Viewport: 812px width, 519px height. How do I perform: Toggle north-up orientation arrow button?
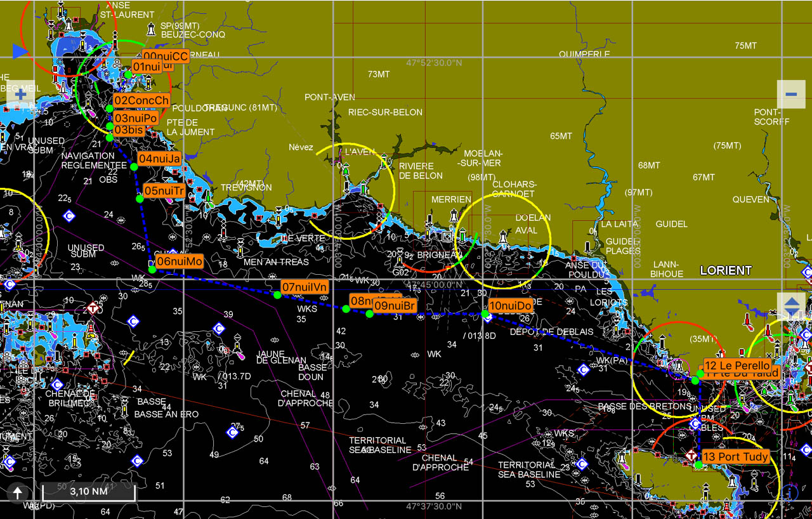point(18,492)
